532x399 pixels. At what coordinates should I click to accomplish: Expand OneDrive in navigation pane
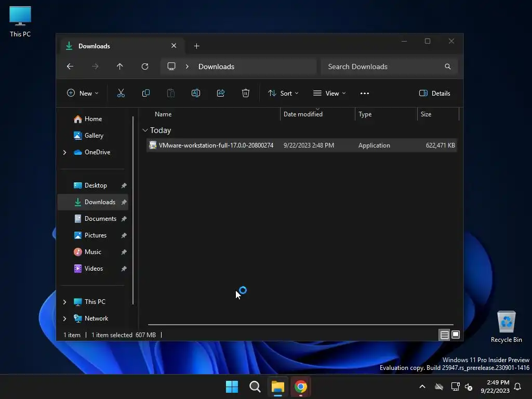pos(64,152)
